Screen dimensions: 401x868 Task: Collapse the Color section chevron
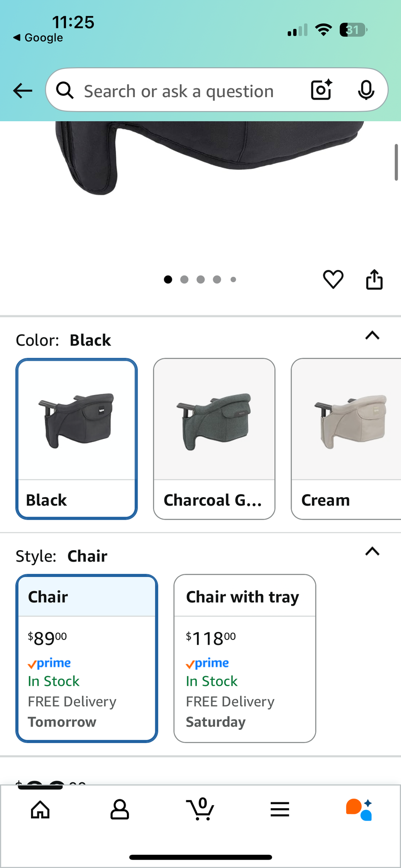pyautogui.click(x=372, y=336)
